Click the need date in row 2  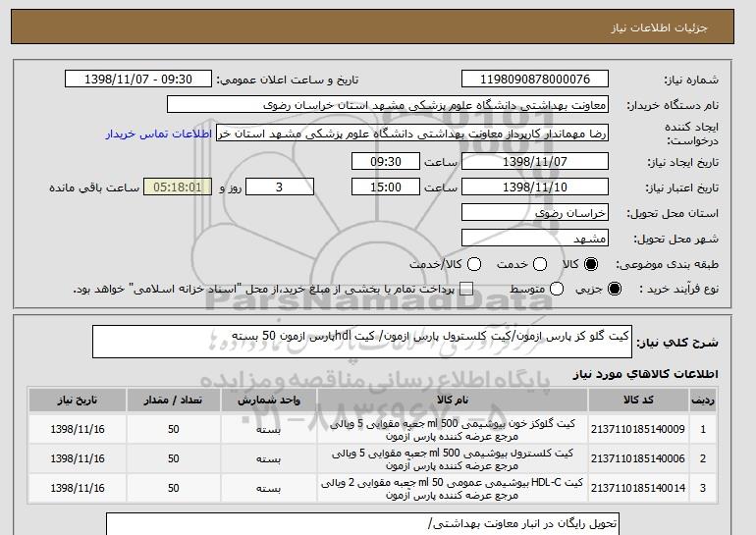point(78,458)
